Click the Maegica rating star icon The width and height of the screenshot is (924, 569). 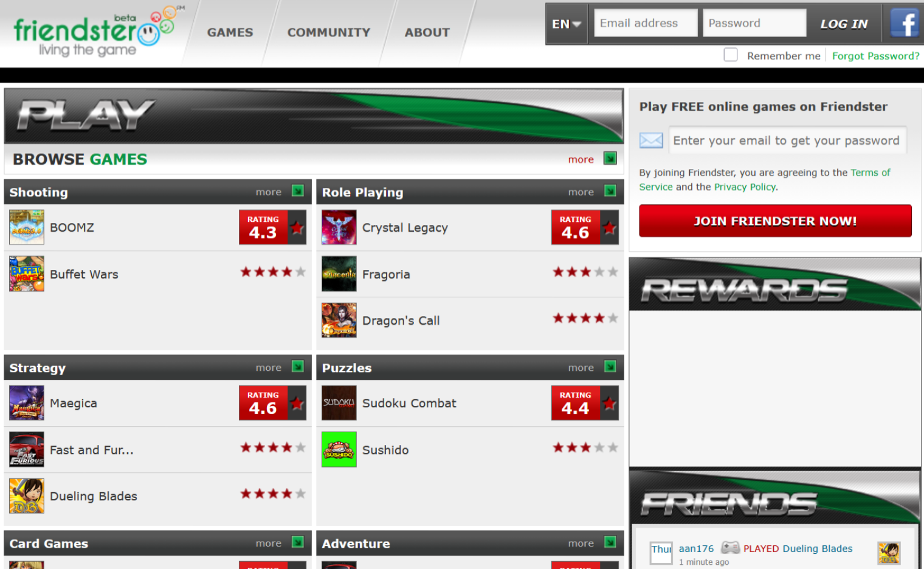click(297, 403)
